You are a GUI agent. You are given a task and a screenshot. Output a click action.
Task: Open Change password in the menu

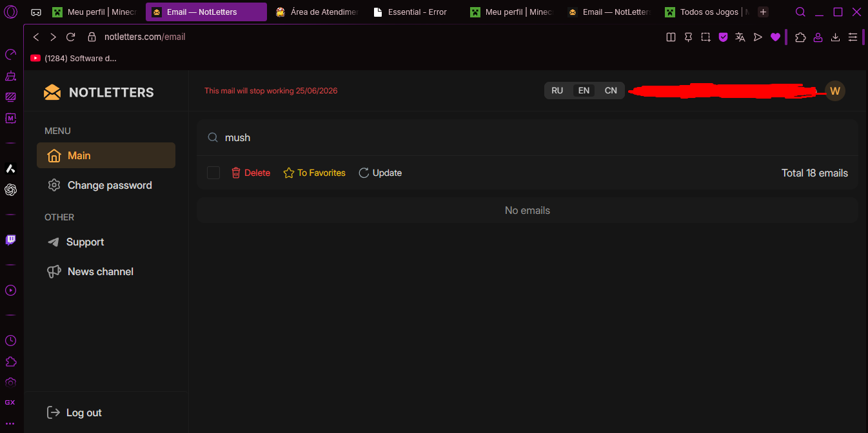[106, 185]
